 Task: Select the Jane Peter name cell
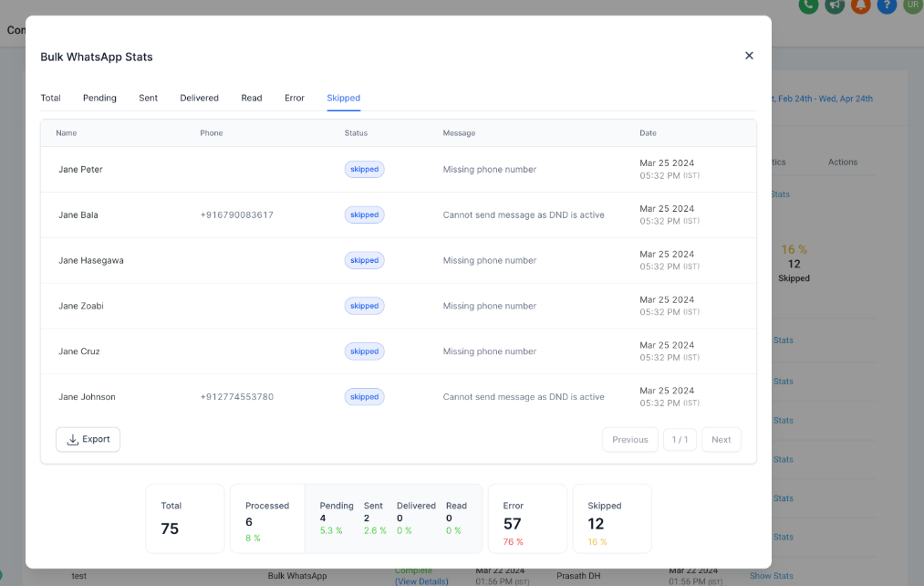coord(81,169)
